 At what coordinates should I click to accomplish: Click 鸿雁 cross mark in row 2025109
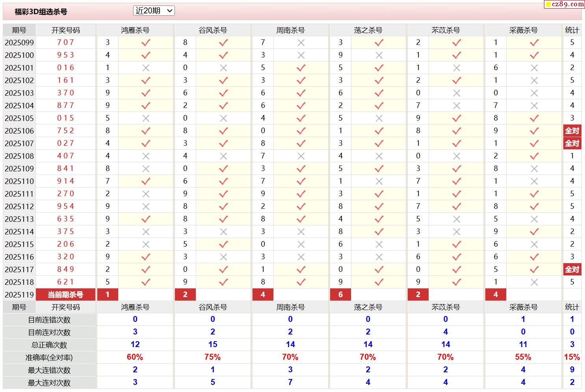146,169
